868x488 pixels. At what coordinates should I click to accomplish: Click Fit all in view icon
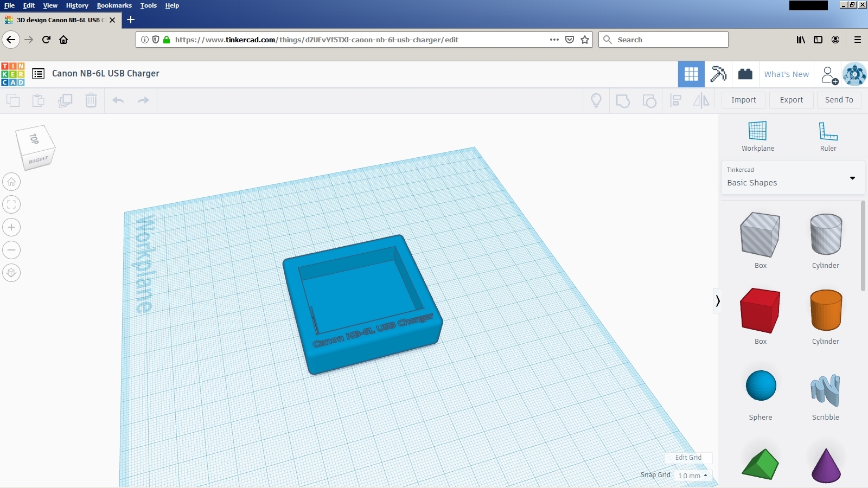point(11,204)
